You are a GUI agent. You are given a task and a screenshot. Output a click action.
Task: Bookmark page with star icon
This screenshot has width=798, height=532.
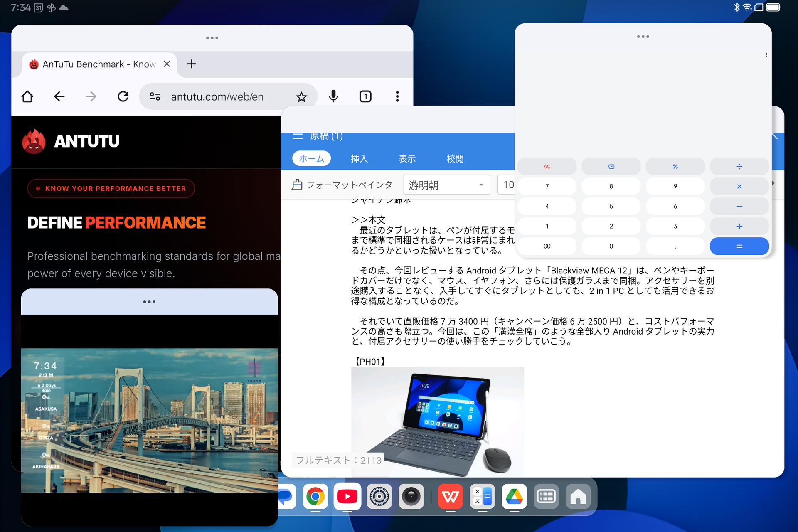click(x=301, y=97)
